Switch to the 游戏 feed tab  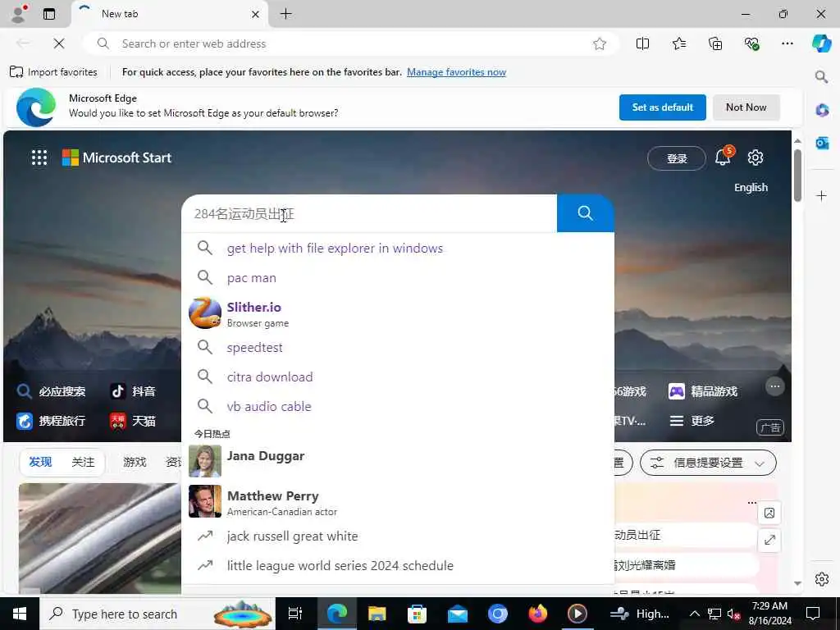pos(135,462)
